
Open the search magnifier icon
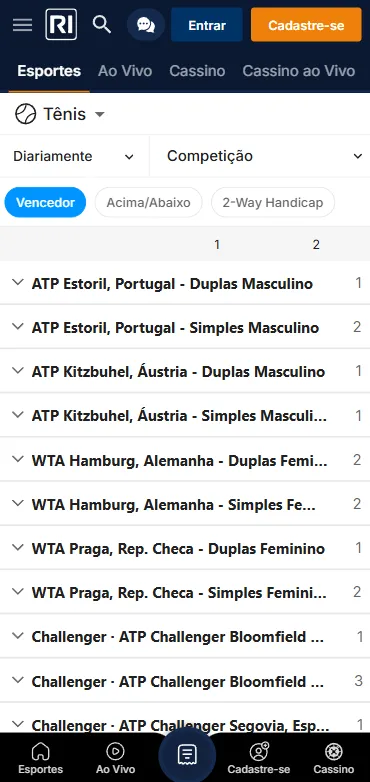(102, 24)
